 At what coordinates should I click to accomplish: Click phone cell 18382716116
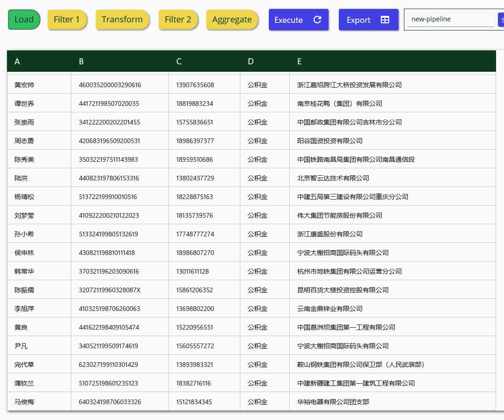coord(204,383)
